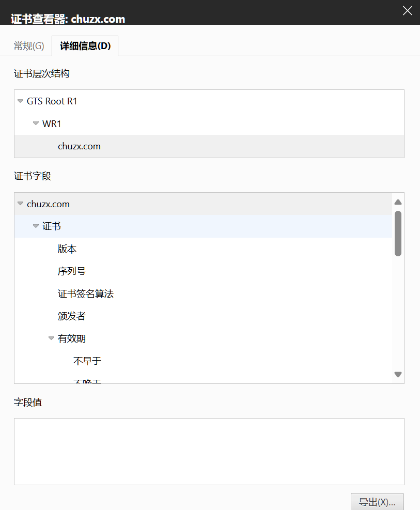420x510 pixels.
Task: Switch to the 常规(G) tab
Action: tap(29, 46)
